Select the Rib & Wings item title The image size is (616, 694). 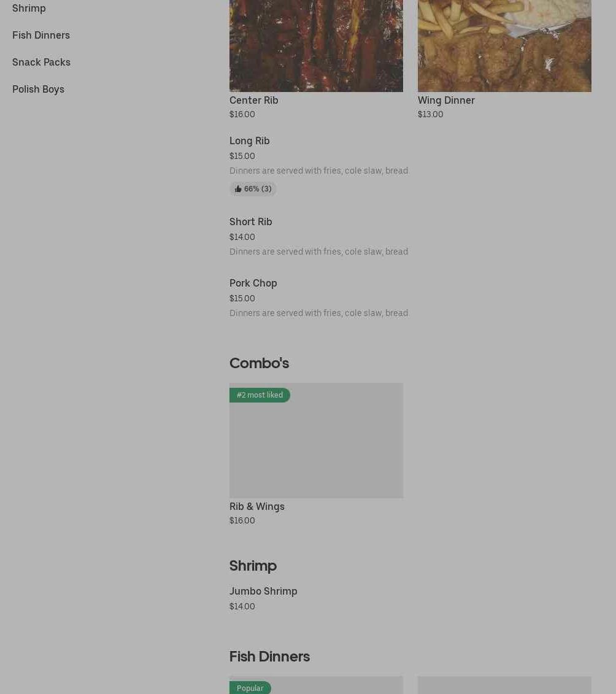[x=256, y=506]
